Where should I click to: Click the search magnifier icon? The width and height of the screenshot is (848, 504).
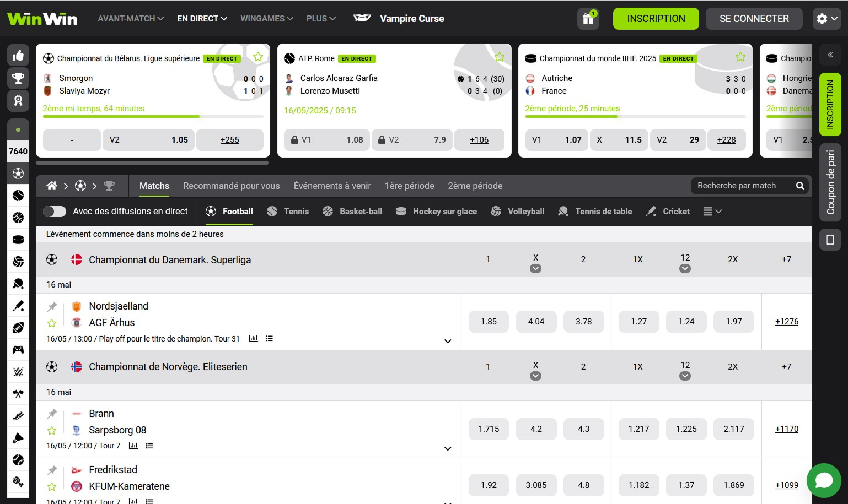pos(800,186)
